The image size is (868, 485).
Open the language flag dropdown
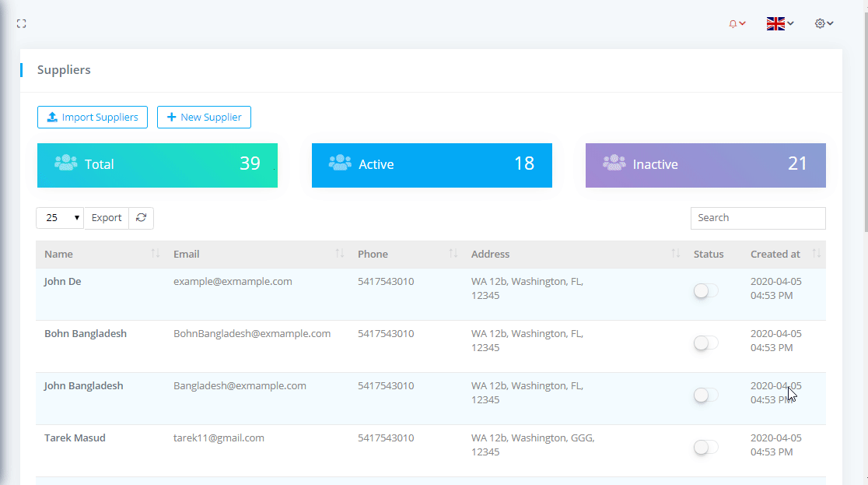[x=779, y=24]
